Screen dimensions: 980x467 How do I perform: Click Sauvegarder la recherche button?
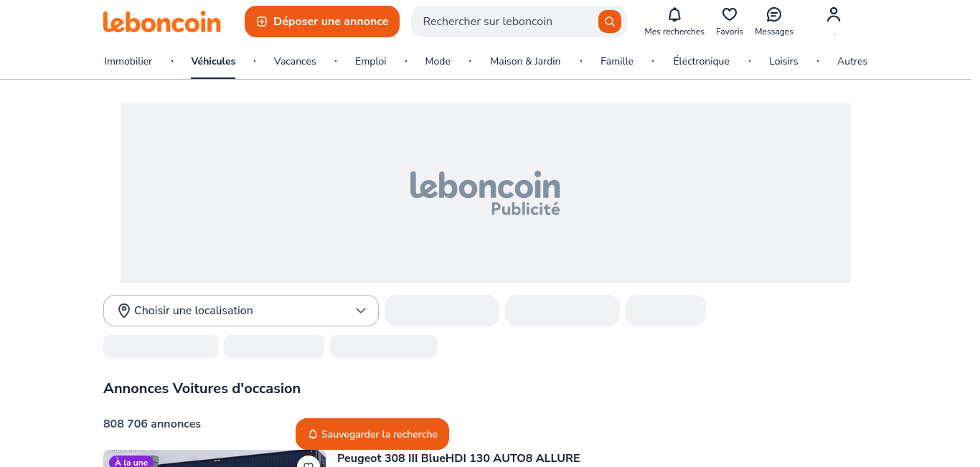372,434
